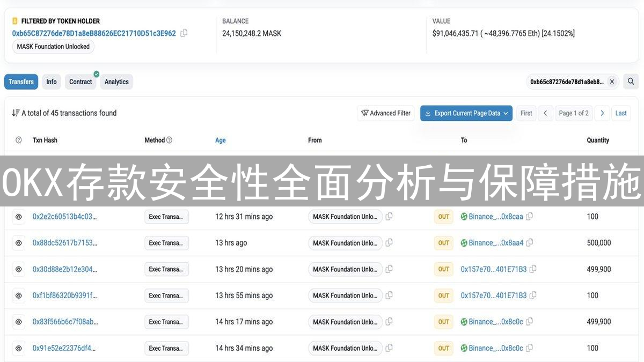Open Export Current Page Data dropdown
The height and width of the screenshot is (362, 644).
(x=466, y=113)
